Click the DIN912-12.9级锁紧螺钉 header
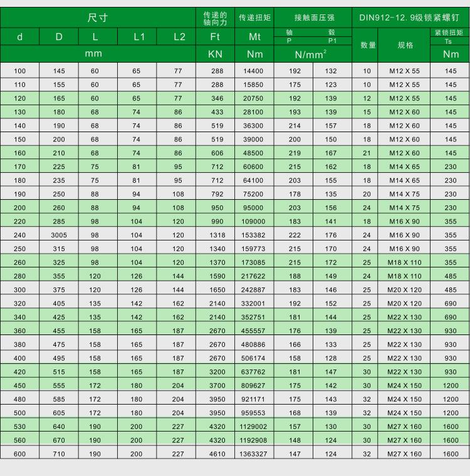Screen dimensions: 470x476 [410, 18]
